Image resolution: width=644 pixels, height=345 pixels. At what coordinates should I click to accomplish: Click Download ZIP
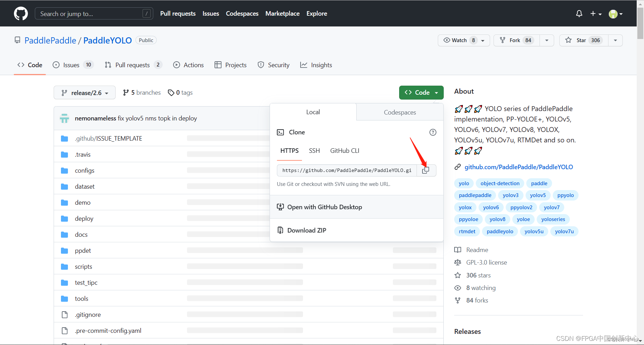357,230
